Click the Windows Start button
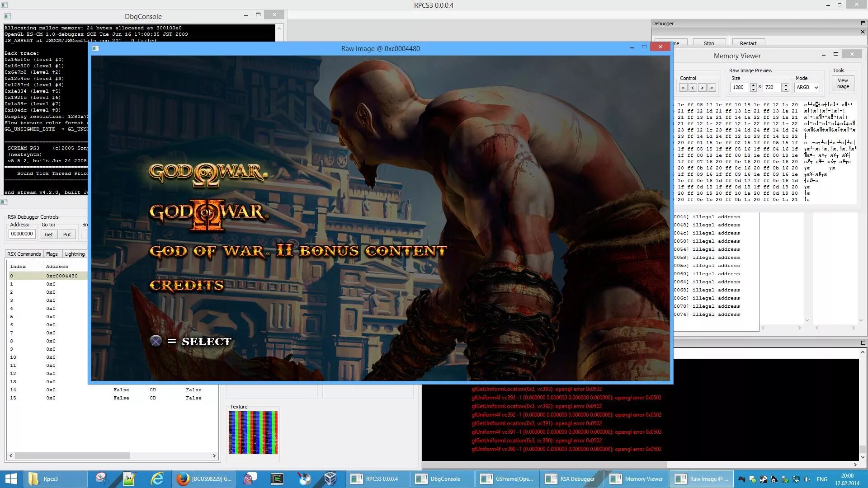This screenshot has height=488, width=868. point(11,479)
